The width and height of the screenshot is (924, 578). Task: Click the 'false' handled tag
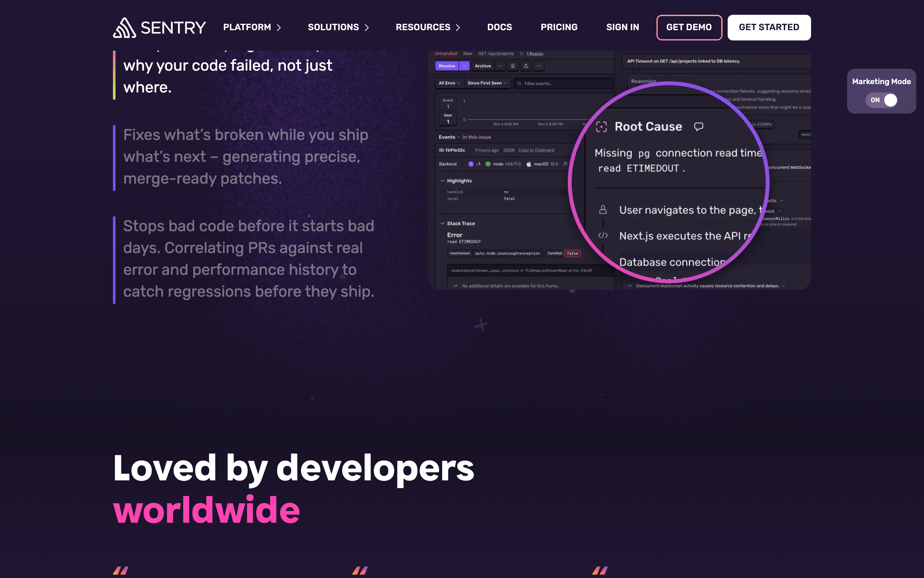coord(572,253)
